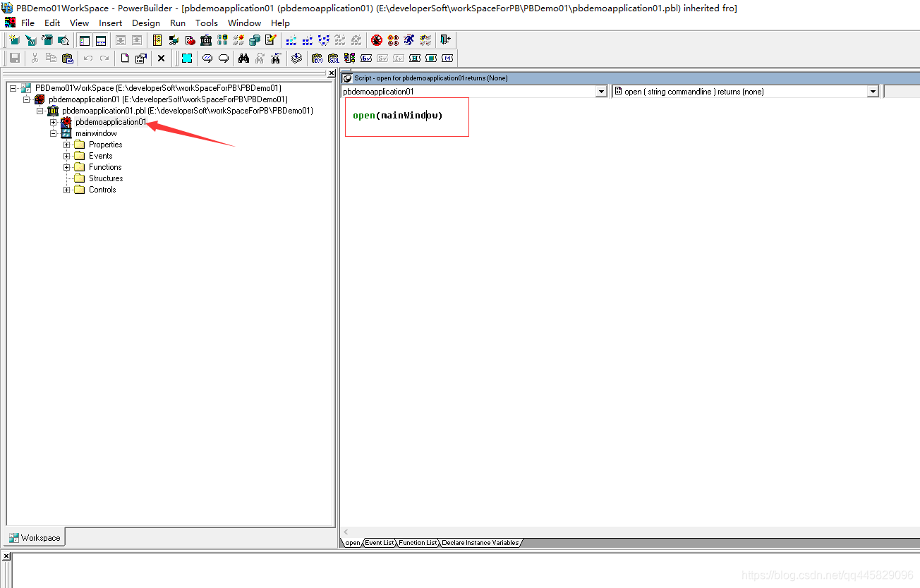
Task: Click the Find binoculars icon
Action: pyautogui.click(x=244, y=58)
